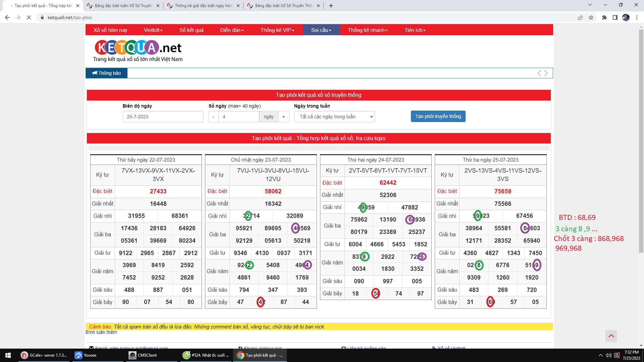Bookmark this page with star icon

(591, 17)
